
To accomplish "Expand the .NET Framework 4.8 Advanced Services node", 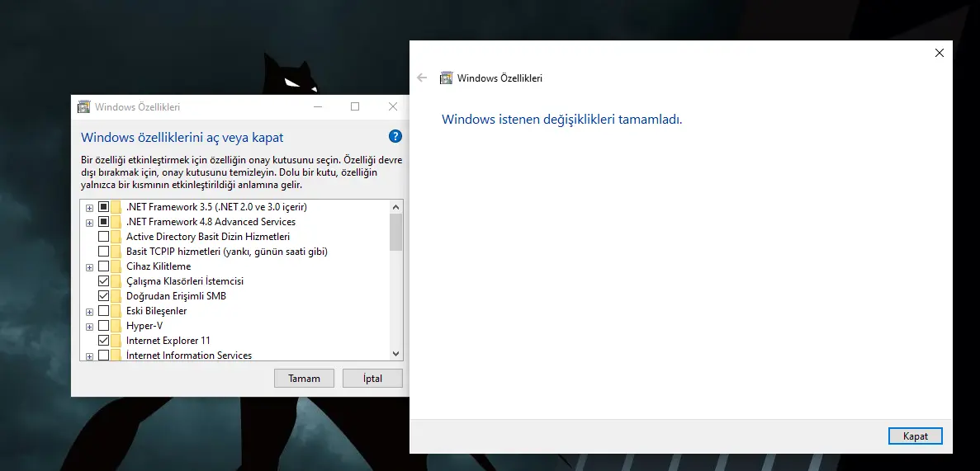I will point(89,223).
